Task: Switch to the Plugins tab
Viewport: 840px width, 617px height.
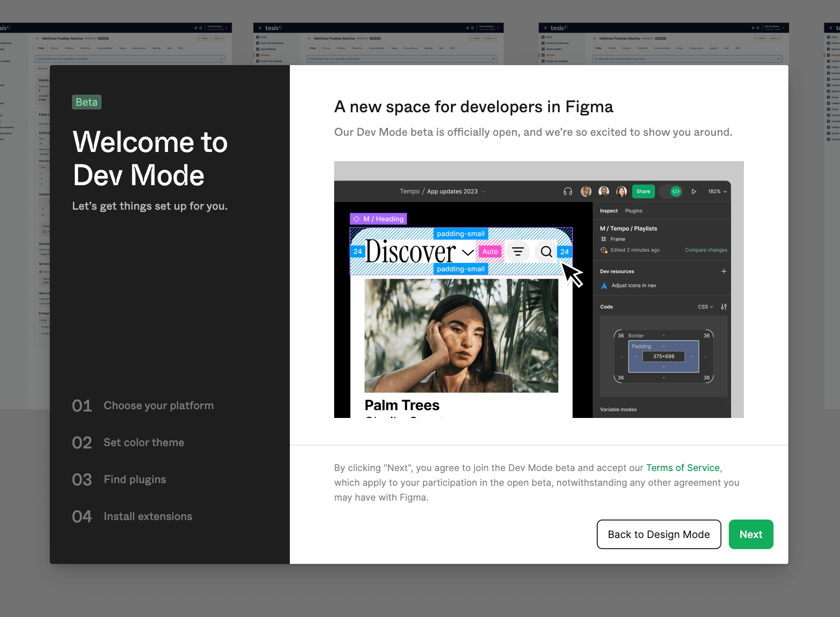Action: tap(633, 211)
